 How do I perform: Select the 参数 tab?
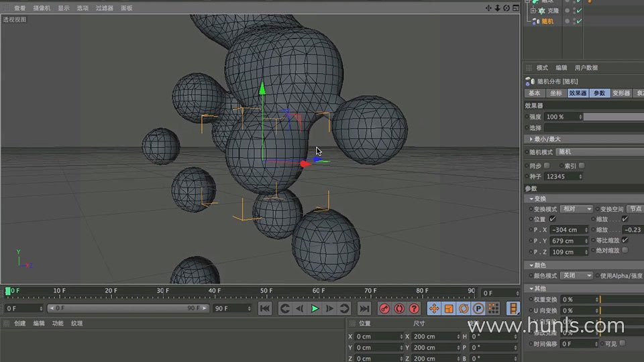point(599,93)
